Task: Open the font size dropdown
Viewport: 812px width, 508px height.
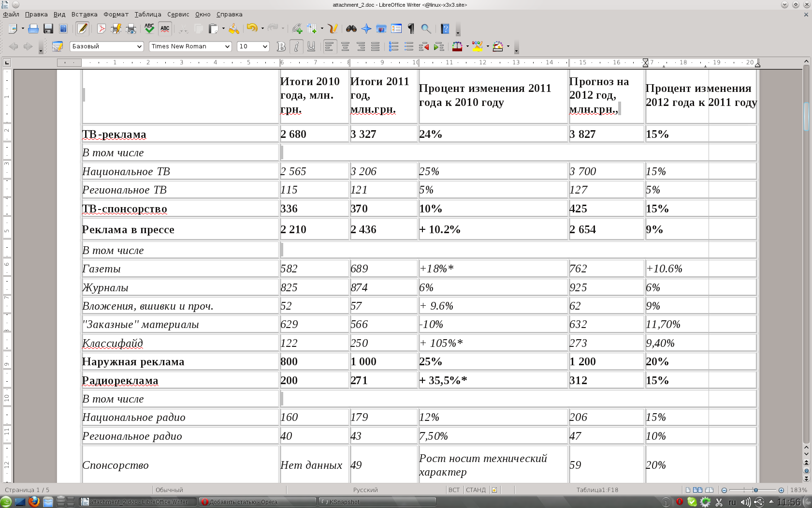Action: [x=265, y=46]
